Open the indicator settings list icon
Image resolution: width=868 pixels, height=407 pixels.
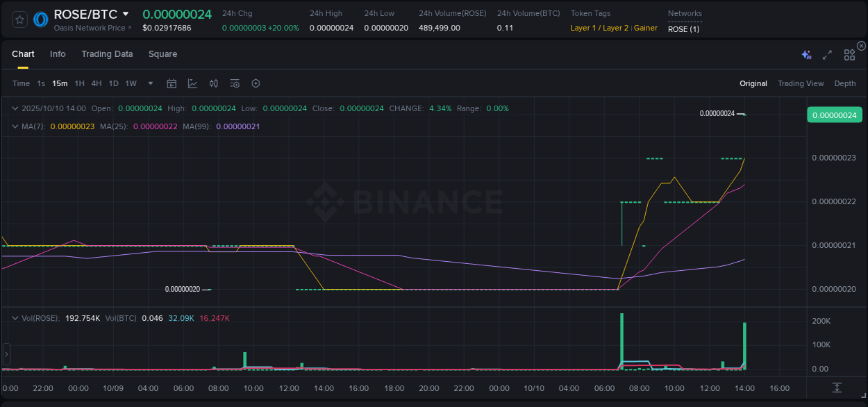coord(234,83)
